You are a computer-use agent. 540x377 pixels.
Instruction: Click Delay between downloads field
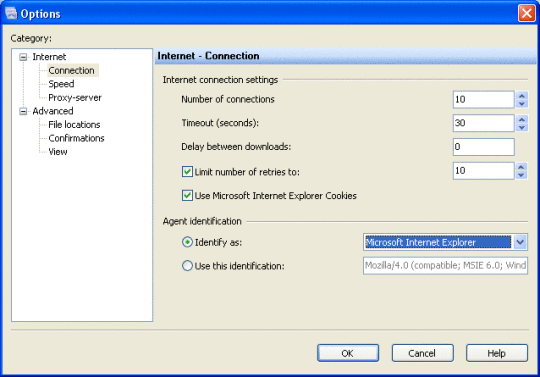tap(484, 147)
